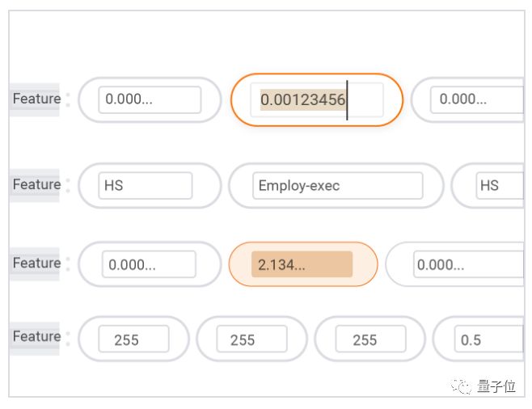Image resolution: width=532 pixels, height=409 pixels.
Task: Select the Employ-exec value field
Action: 337,185
